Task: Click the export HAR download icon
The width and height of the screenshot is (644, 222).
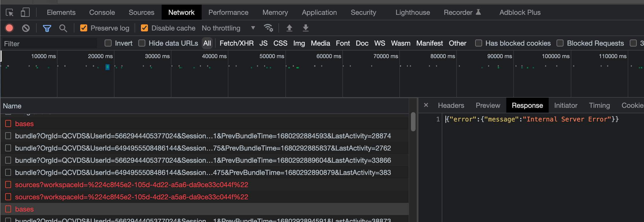Action: point(305,28)
